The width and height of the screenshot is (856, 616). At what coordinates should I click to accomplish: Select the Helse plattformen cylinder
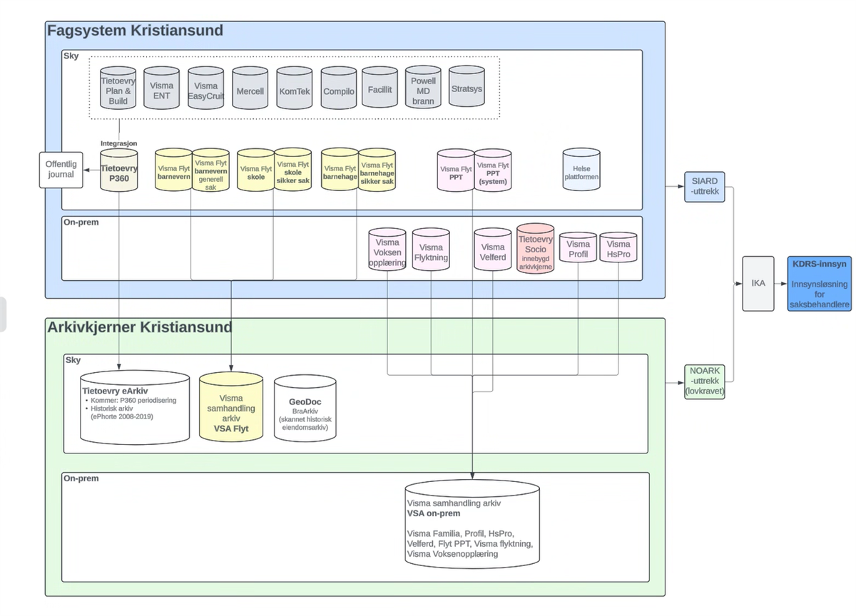(x=581, y=170)
